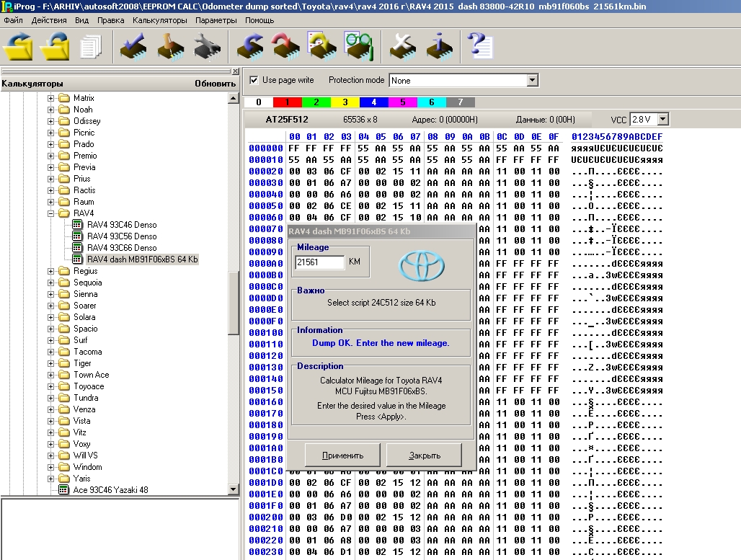741x560 pixels.
Task: Show chip info with the i icon
Action: coord(439,46)
